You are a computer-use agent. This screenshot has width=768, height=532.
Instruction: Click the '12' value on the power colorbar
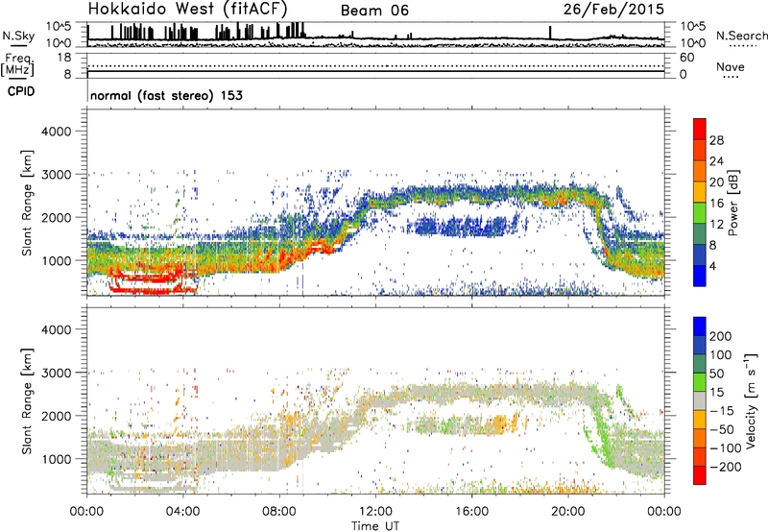click(x=716, y=225)
